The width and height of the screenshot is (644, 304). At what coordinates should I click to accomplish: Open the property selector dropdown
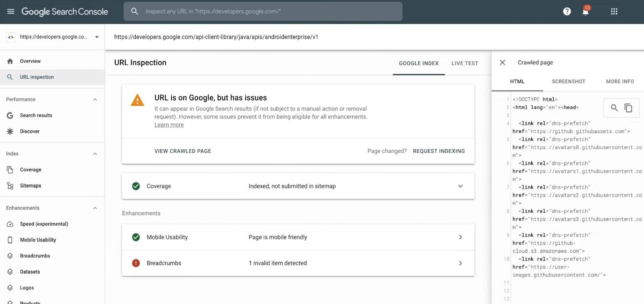[x=97, y=37]
